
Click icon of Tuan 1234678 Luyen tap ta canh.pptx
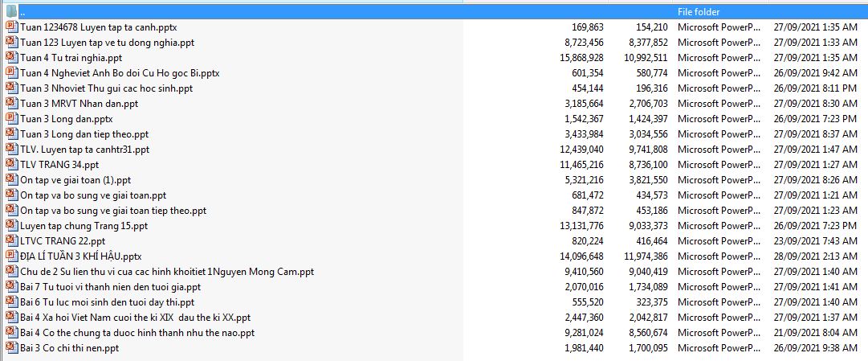(11, 27)
